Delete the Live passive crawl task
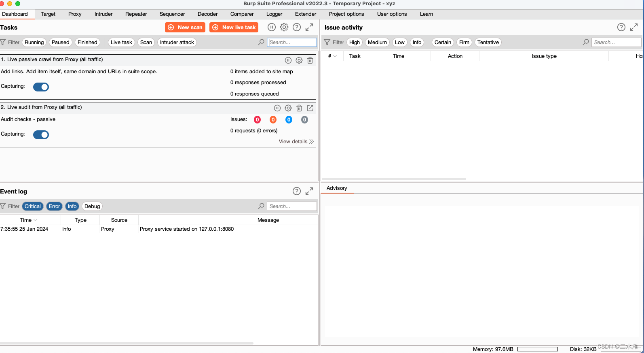 pyautogui.click(x=310, y=60)
